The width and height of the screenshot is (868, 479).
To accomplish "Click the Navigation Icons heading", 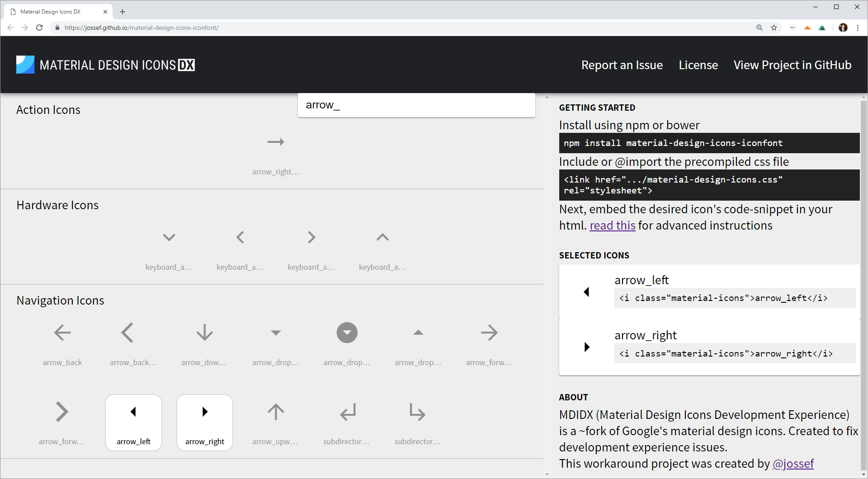I will pos(60,301).
